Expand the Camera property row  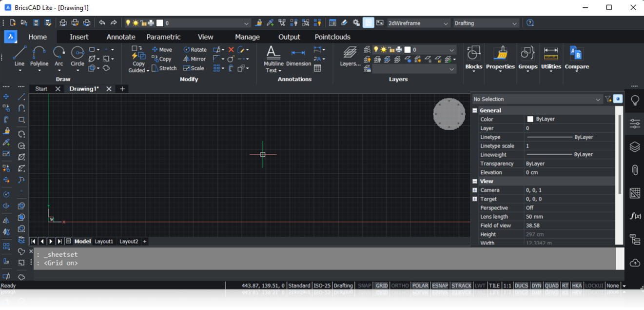(x=475, y=190)
